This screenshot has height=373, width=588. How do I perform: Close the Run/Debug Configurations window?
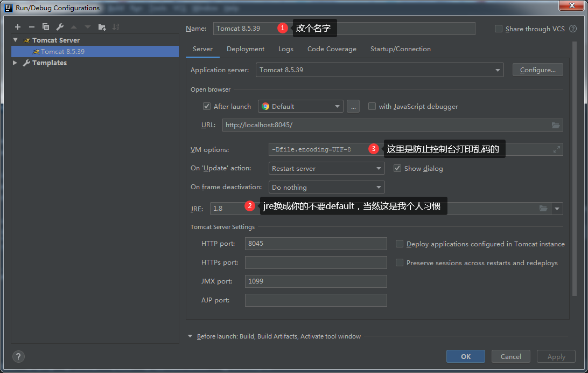point(572,5)
